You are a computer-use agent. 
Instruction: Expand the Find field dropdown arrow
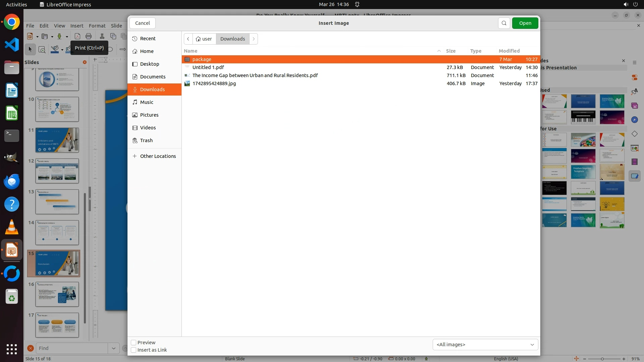click(x=113, y=348)
